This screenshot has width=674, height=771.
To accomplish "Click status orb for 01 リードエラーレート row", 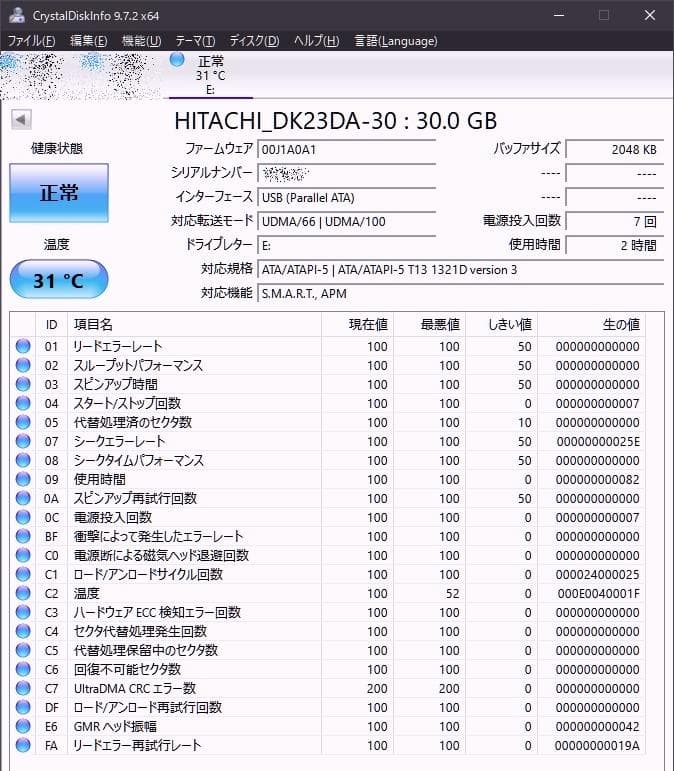I will pyautogui.click(x=23, y=346).
